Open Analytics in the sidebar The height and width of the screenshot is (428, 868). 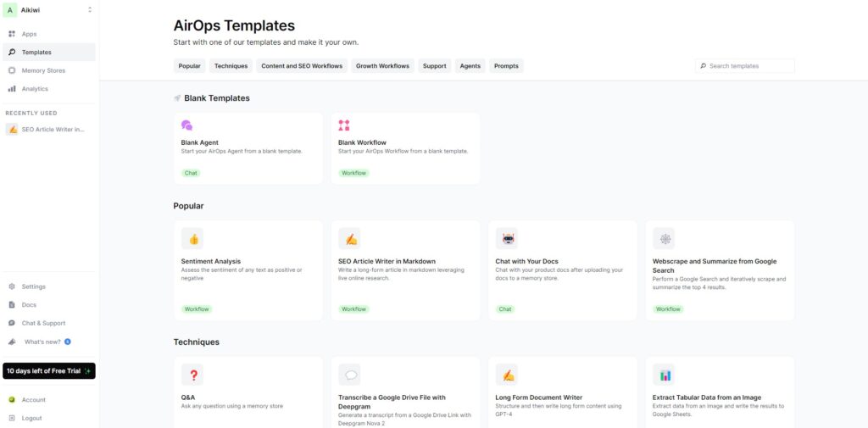point(48,89)
